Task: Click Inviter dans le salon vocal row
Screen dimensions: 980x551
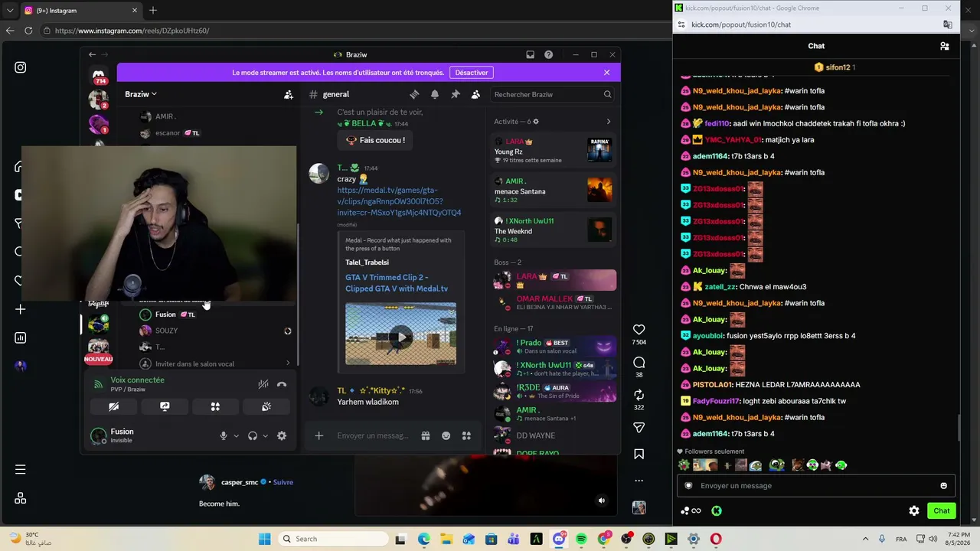Action: tap(214, 364)
